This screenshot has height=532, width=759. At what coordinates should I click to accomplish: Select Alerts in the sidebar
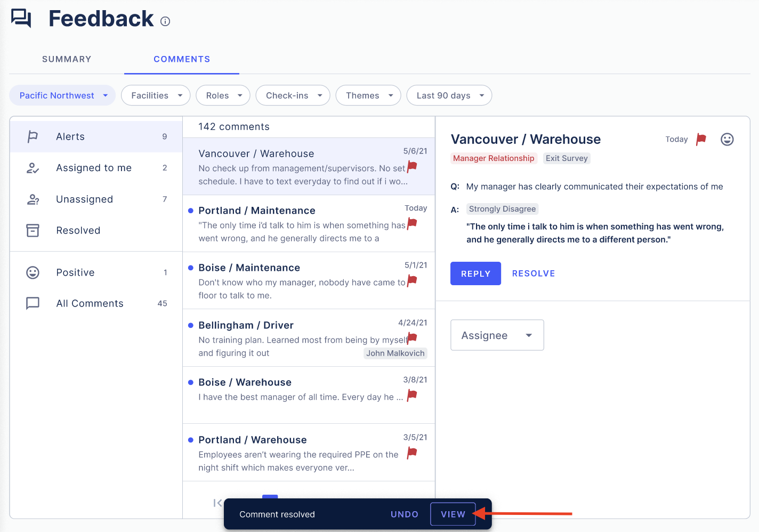(96, 136)
